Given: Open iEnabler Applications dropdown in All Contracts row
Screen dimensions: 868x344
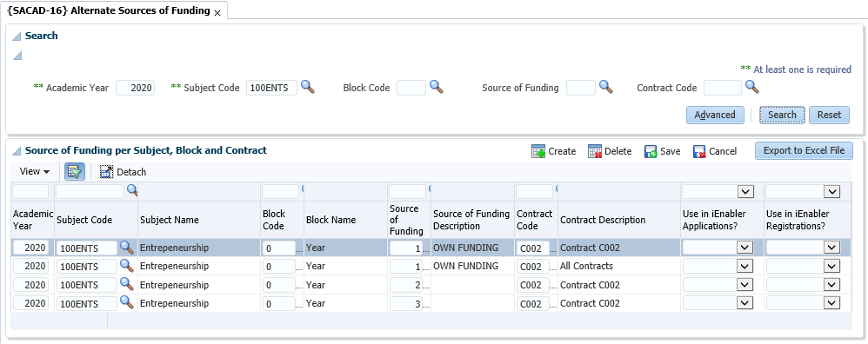Looking at the screenshot, I should pos(745,267).
